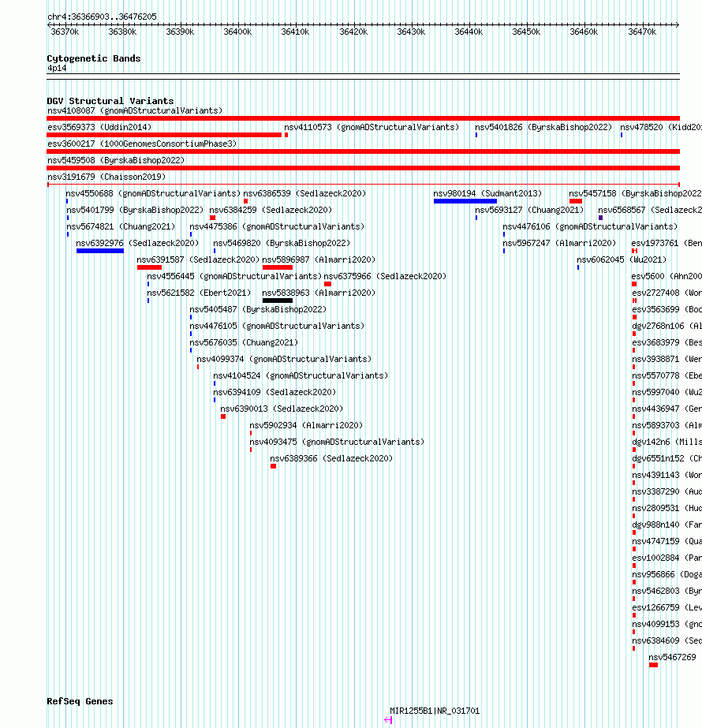The width and height of the screenshot is (702, 728).
Task: Click nsv6386539 (Sedlazeck2020) variant label
Action: click(304, 193)
